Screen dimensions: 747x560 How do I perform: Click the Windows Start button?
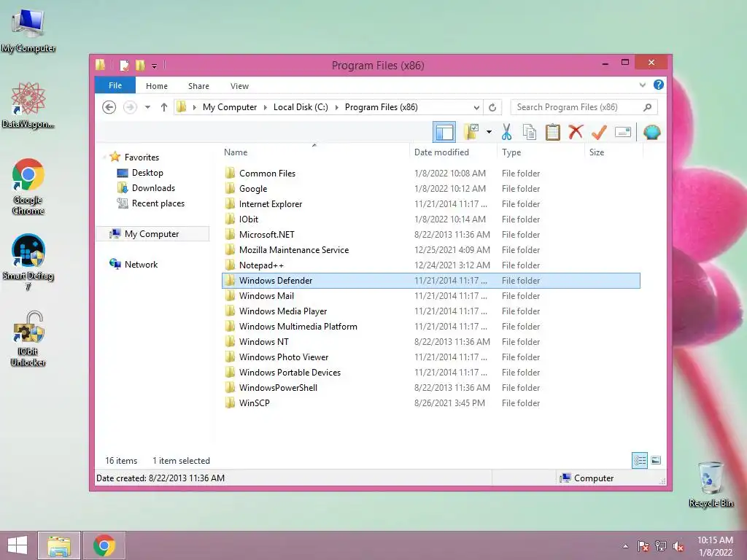coord(18,545)
